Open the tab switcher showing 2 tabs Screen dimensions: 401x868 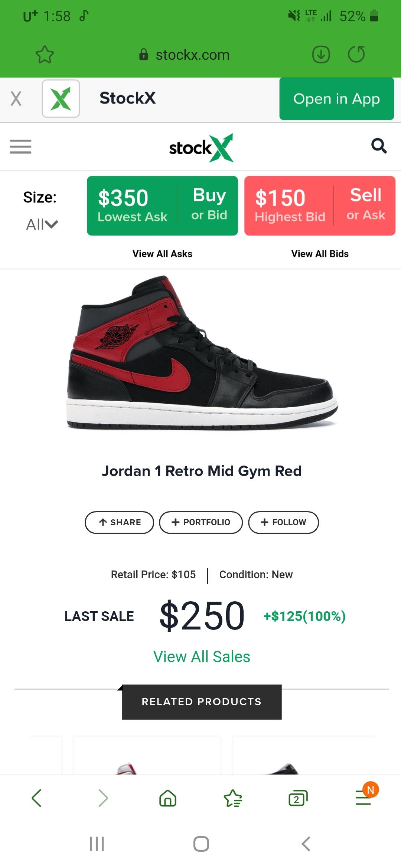coord(298,798)
